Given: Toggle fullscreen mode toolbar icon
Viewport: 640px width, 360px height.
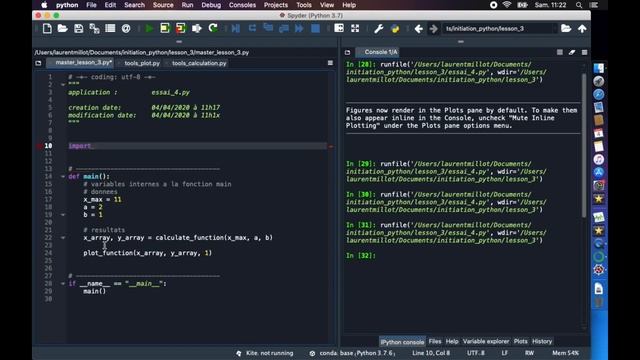Looking at the screenshot, I should point(355,28).
